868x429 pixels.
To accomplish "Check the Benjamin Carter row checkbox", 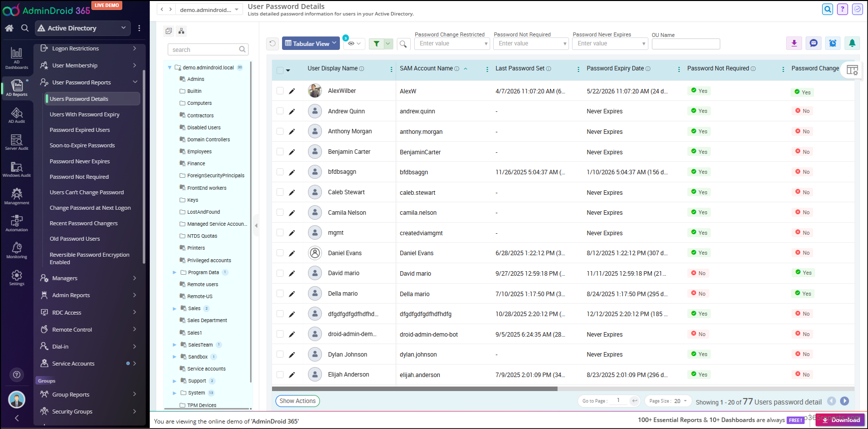I will 280,152.
